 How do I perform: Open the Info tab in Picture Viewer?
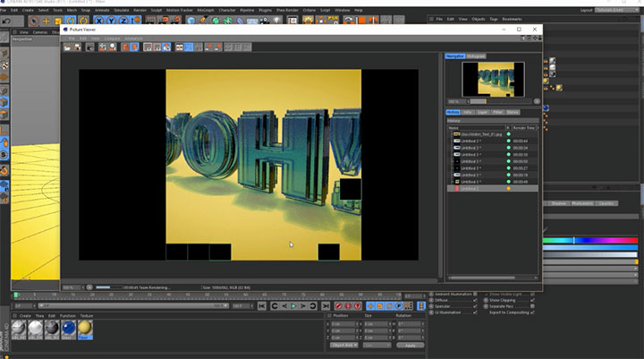click(x=468, y=112)
